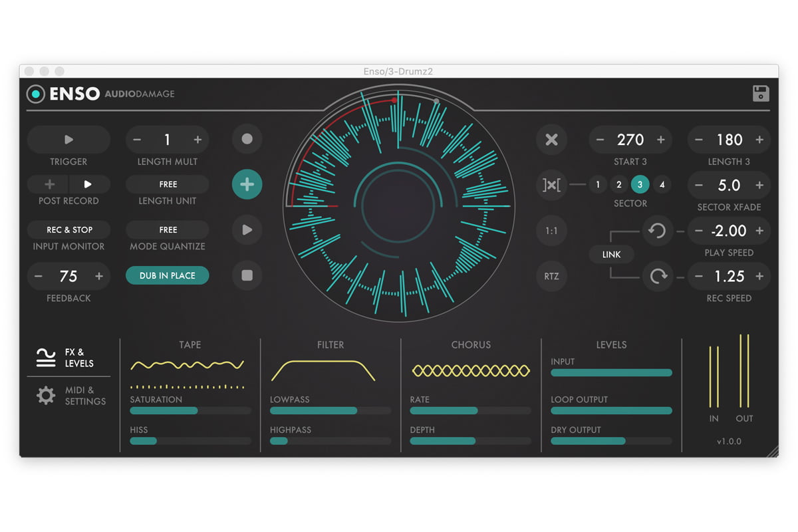Select the post record play option
Image resolution: width=798 pixels, height=532 pixels.
pyautogui.click(x=88, y=184)
